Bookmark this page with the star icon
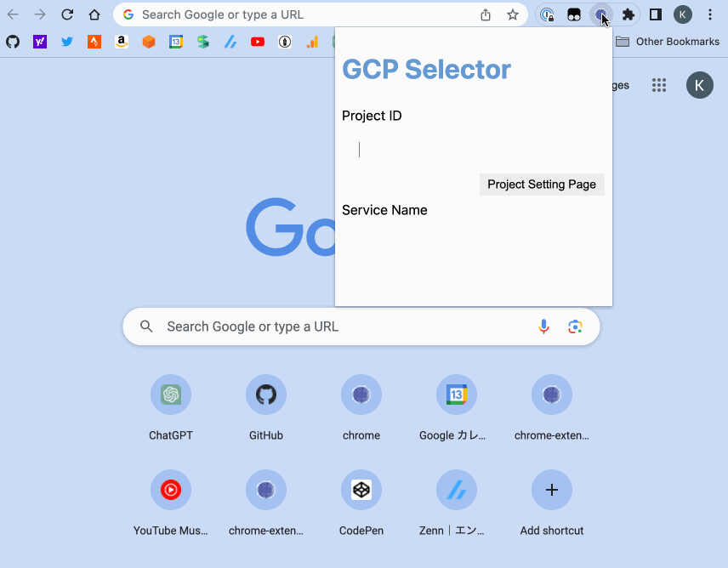The image size is (728, 568). [513, 14]
